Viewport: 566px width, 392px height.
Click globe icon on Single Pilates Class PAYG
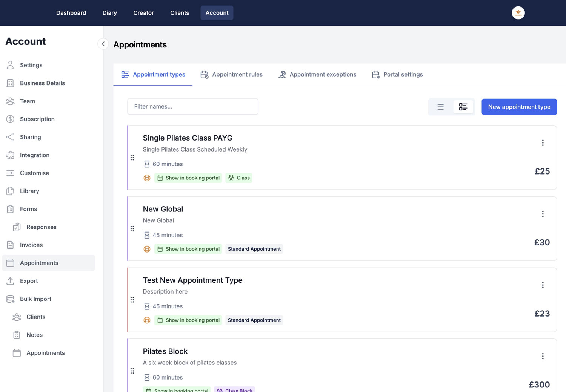point(147,178)
